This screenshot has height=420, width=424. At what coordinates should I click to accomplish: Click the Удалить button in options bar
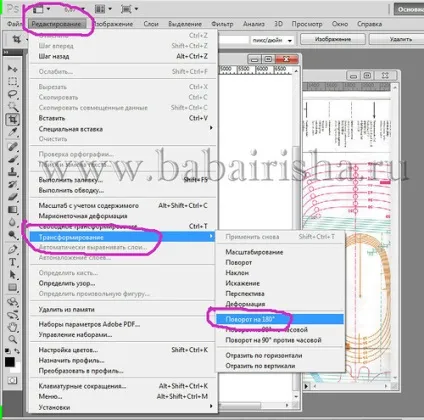point(397,39)
